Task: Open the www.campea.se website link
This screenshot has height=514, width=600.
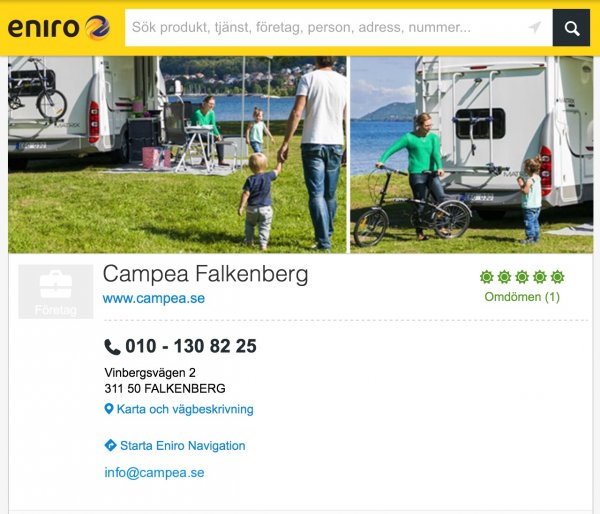Action: 154,298
